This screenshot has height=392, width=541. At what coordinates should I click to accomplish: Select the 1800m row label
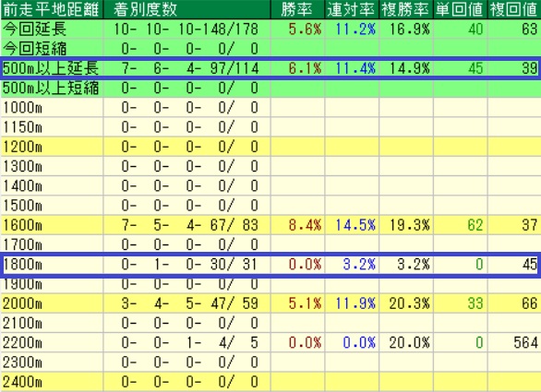(x=22, y=265)
